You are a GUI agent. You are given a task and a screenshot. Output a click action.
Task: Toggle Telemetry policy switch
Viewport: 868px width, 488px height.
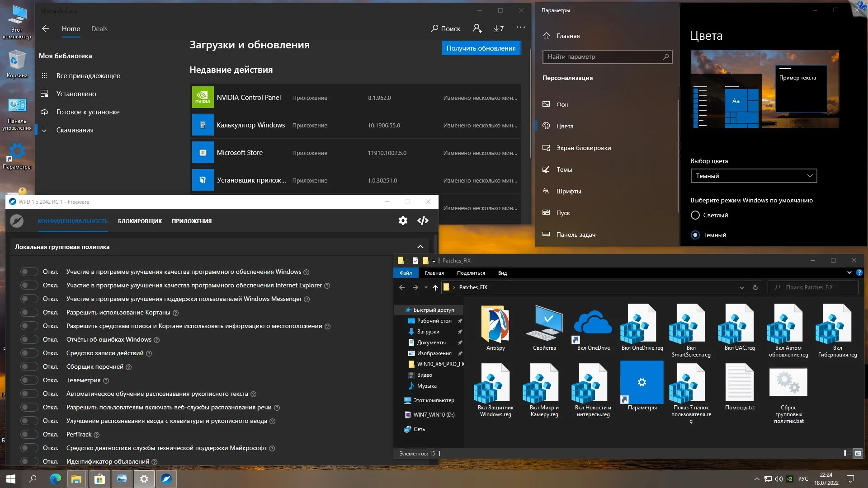click(x=29, y=380)
